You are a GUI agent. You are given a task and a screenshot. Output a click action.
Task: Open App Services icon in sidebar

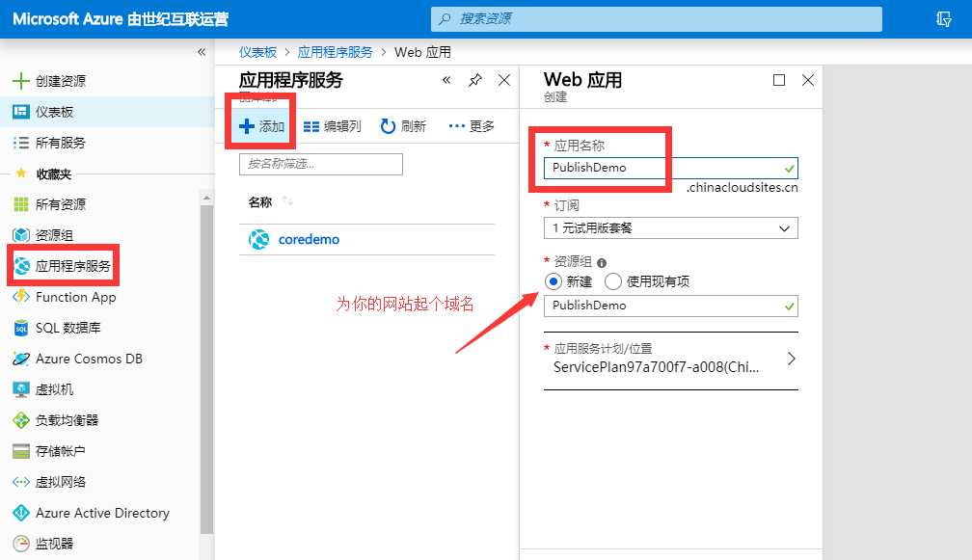[x=21, y=266]
